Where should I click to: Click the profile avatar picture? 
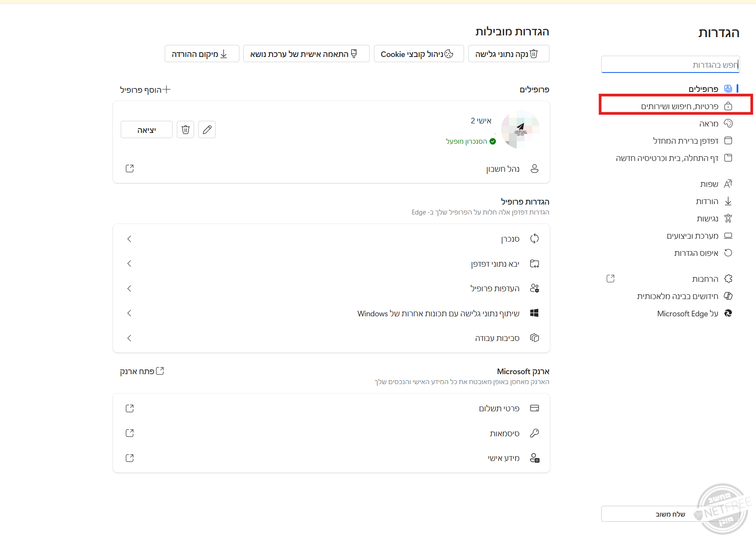pos(520,129)
